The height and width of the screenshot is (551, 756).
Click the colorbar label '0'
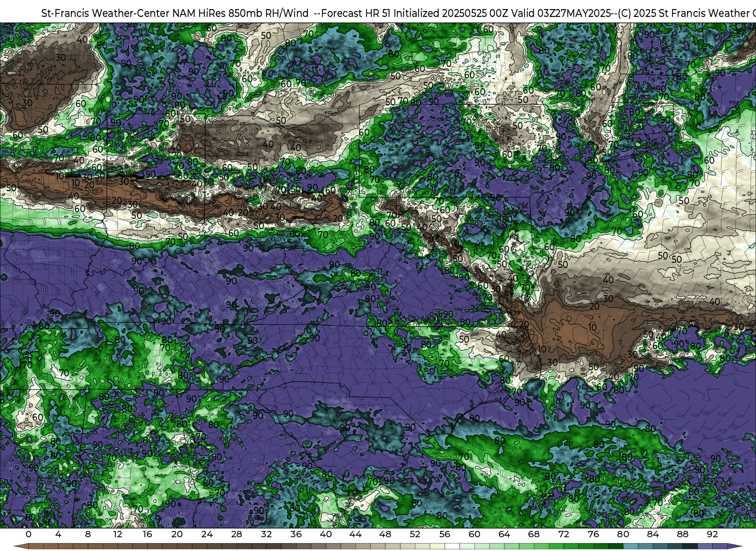(28, 534)
